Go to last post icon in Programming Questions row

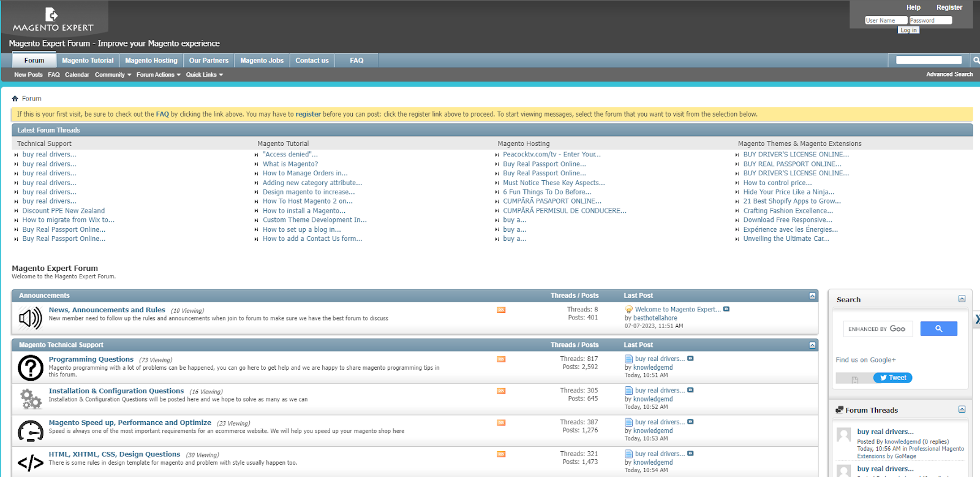tap(690, 359)
